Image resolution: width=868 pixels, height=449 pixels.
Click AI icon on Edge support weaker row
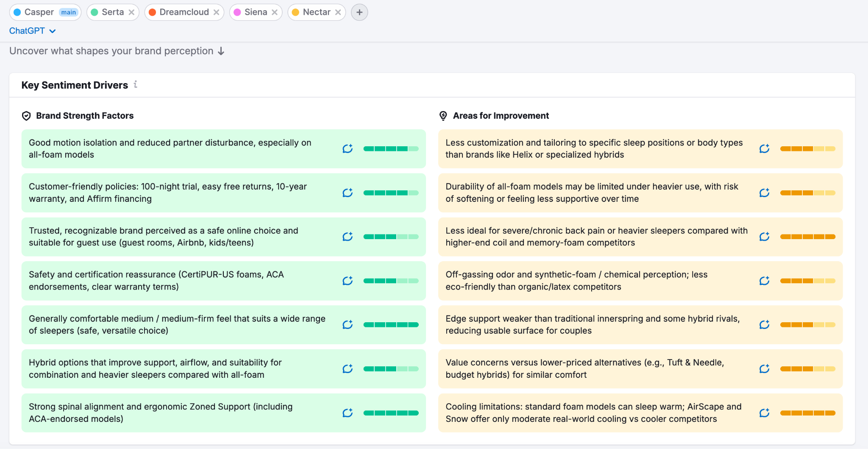click(765, 325)
